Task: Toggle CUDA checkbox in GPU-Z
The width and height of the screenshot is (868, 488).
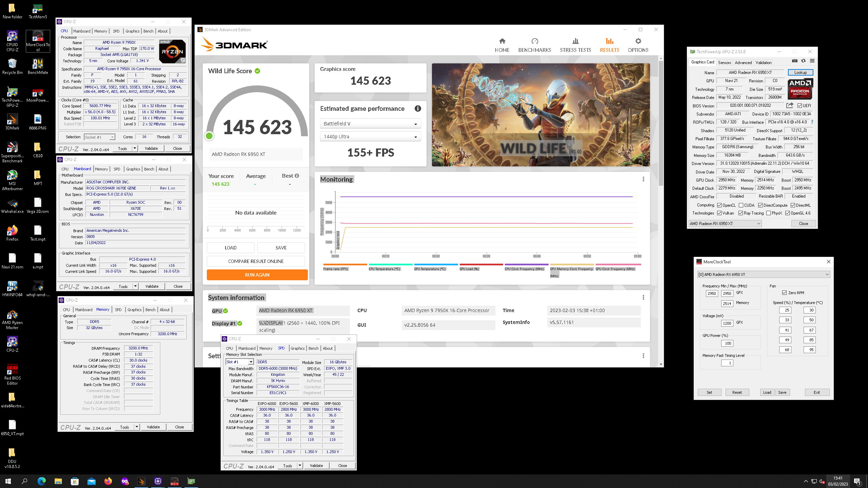Action: pos(741,205)
